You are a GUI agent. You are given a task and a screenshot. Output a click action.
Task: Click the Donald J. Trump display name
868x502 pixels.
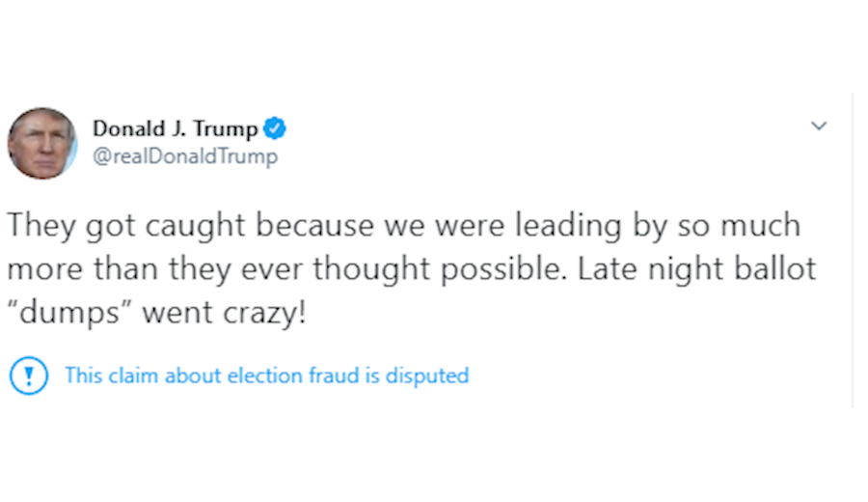pos(175,128)
